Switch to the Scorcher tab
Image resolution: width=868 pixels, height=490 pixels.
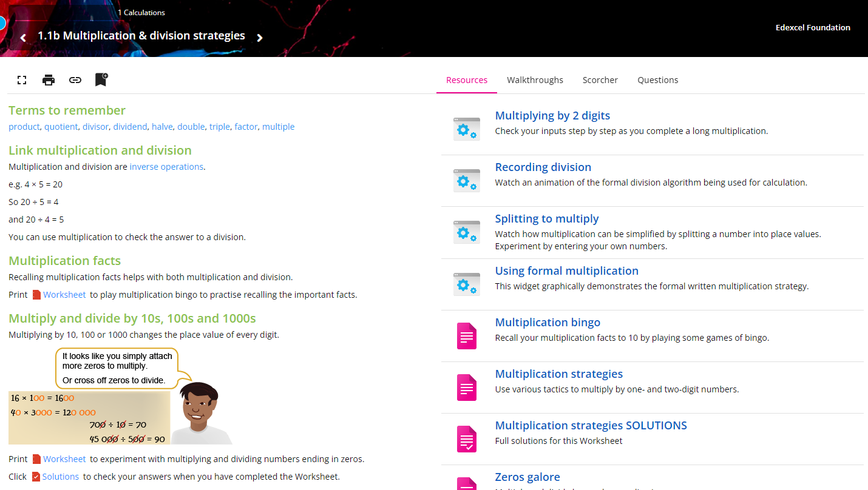600,80
